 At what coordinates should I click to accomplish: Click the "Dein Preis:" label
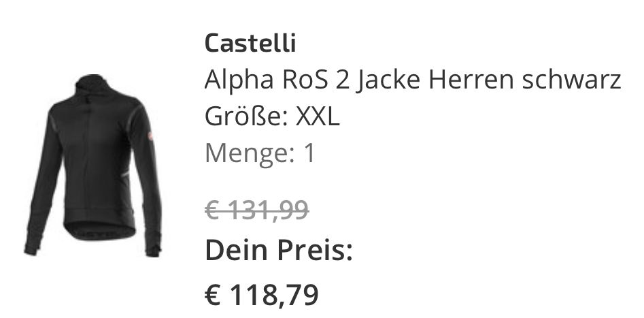(279, 252)
